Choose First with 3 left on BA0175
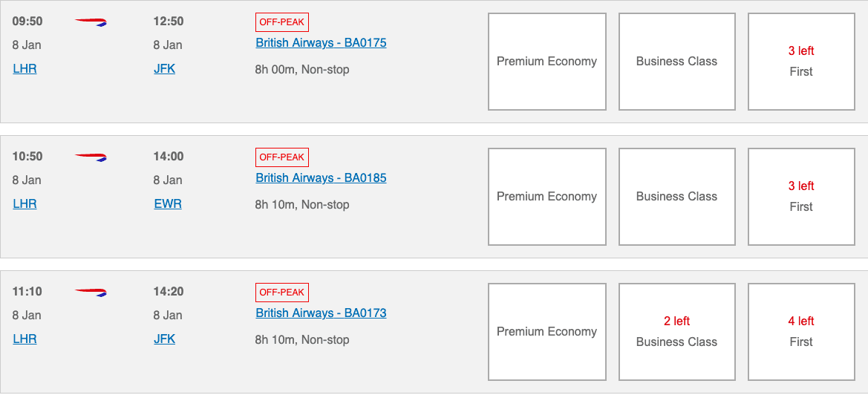Image resolution: width=868 pixels, height=395 pixels. pyautogui.click(x=800, y=62)
